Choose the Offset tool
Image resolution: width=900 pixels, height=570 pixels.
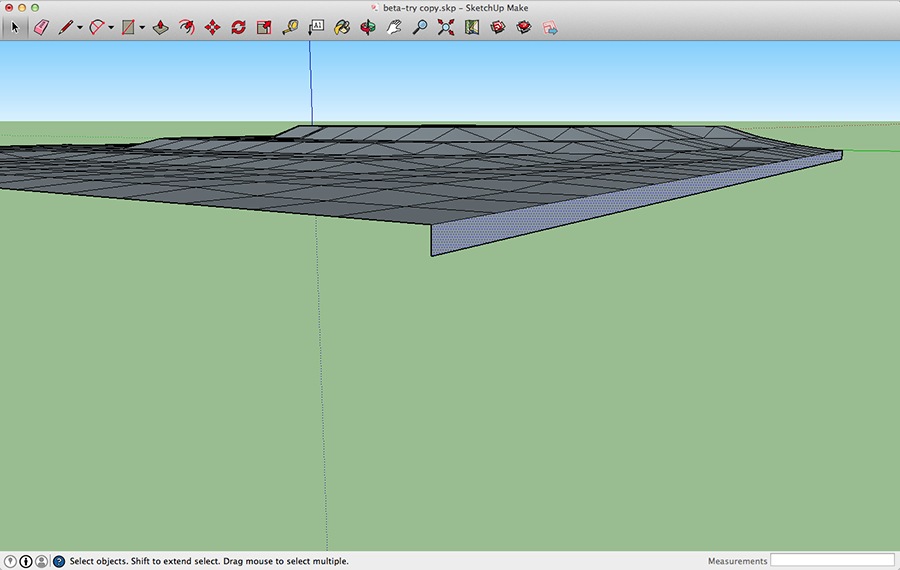point(187,27)
